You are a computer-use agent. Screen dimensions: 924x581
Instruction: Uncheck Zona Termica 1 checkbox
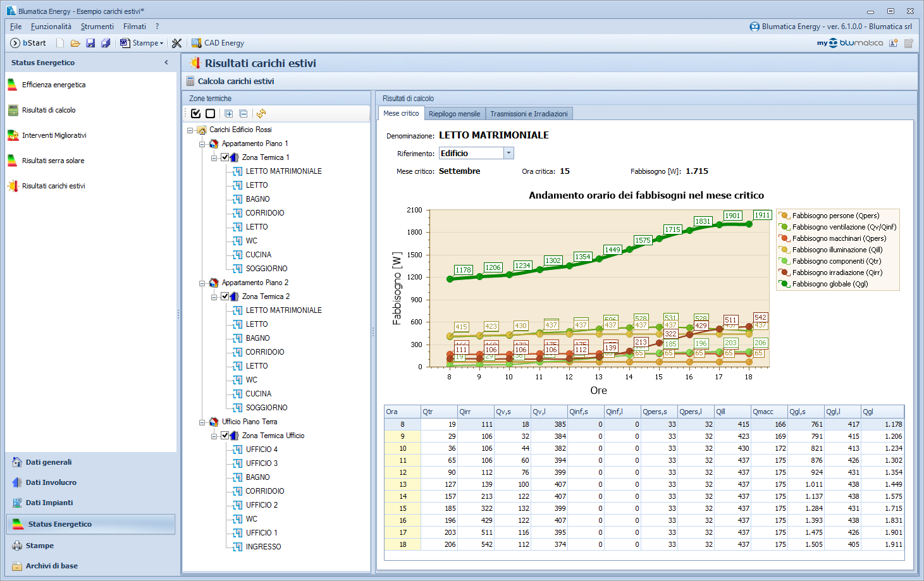click(225, 157)
